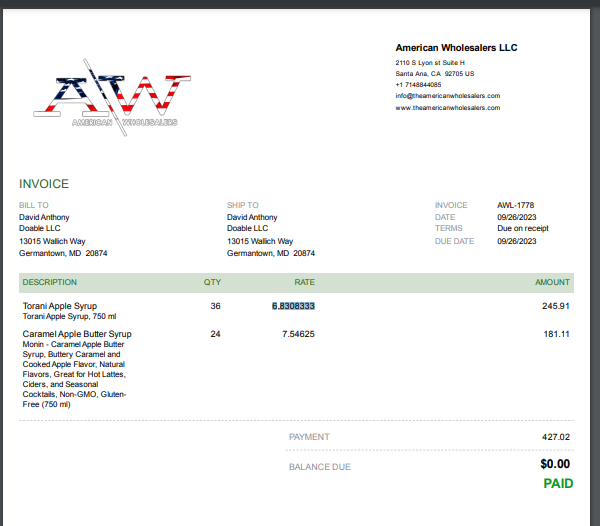Click the BALANCE DUE label
Image resolution: width=600 pixels, height=526 pixels.
click(320, 467)
